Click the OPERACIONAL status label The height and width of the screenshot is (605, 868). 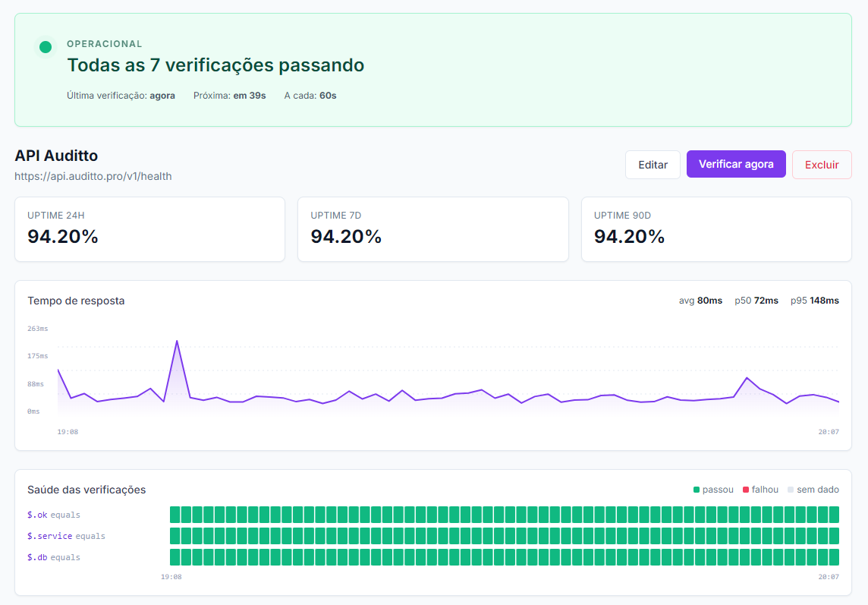pos(105,44)
